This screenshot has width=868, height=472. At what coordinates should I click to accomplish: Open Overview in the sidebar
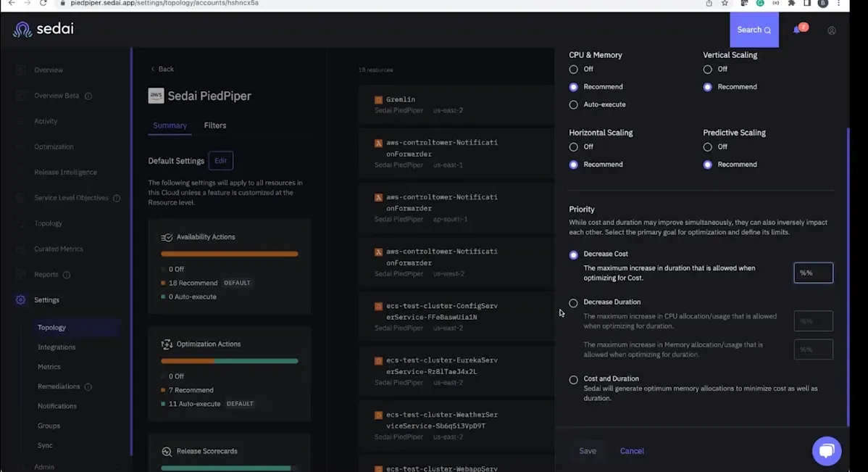pyautogui.click(x=48, y=70)
